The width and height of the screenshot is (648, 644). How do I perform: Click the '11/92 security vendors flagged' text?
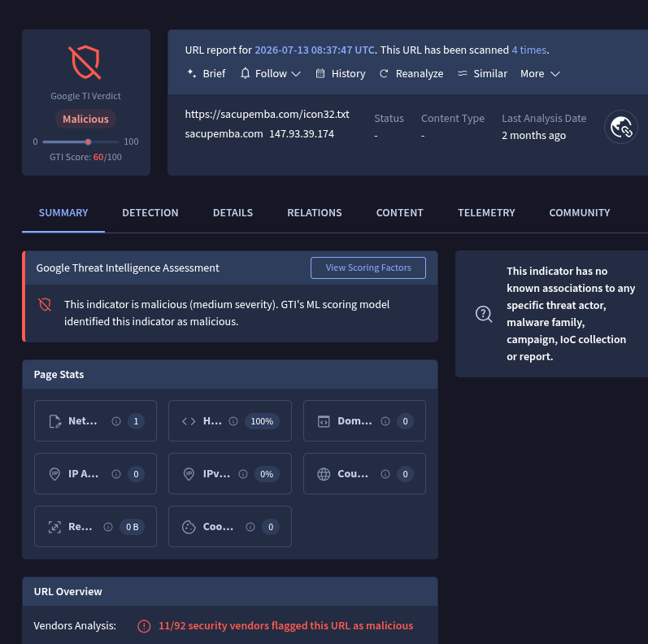285,626
